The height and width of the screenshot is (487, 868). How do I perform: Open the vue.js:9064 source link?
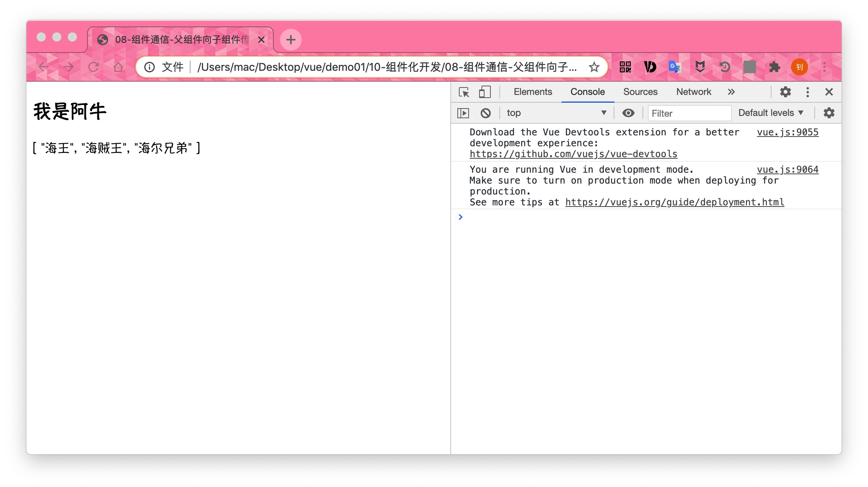(x=787, y=170)
